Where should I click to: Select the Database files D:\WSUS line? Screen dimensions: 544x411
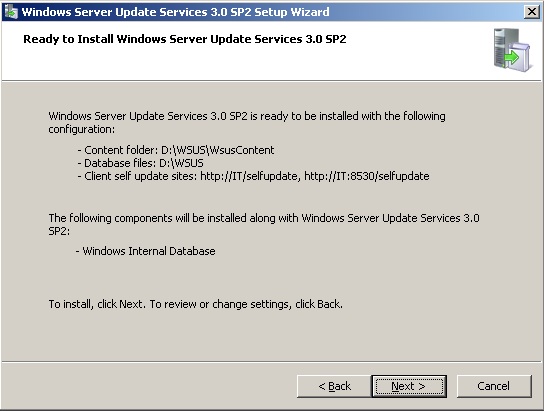tap(141, 163)
